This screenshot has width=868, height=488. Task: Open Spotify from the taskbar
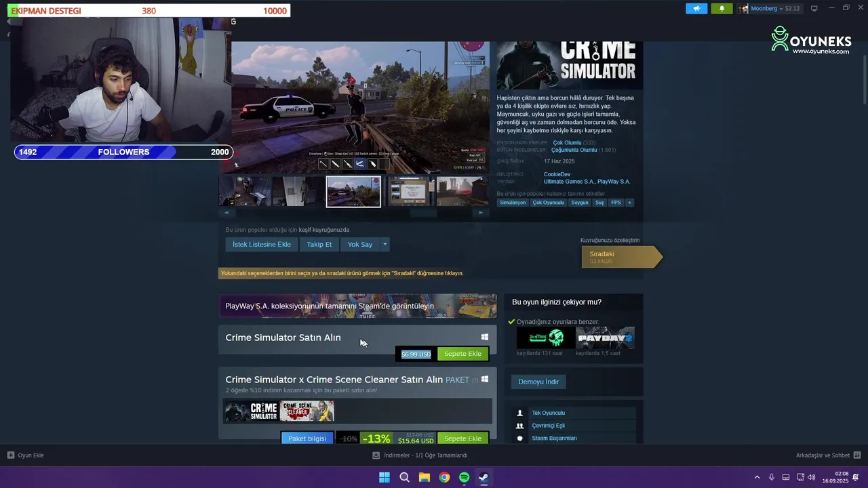[464, 477]
